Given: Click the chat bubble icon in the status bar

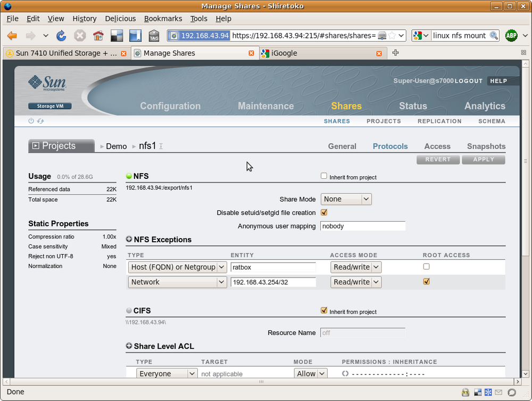Looking at the screenshot, I should (512, 392).
